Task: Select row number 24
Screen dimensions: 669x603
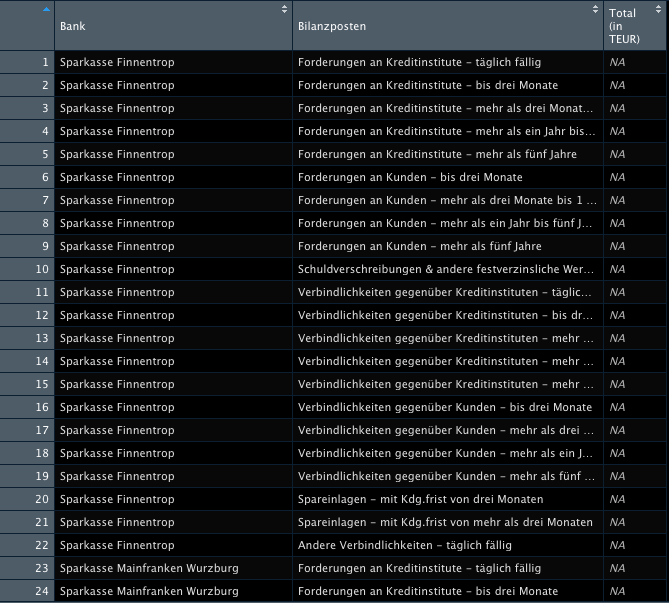Action: (41, 591)
